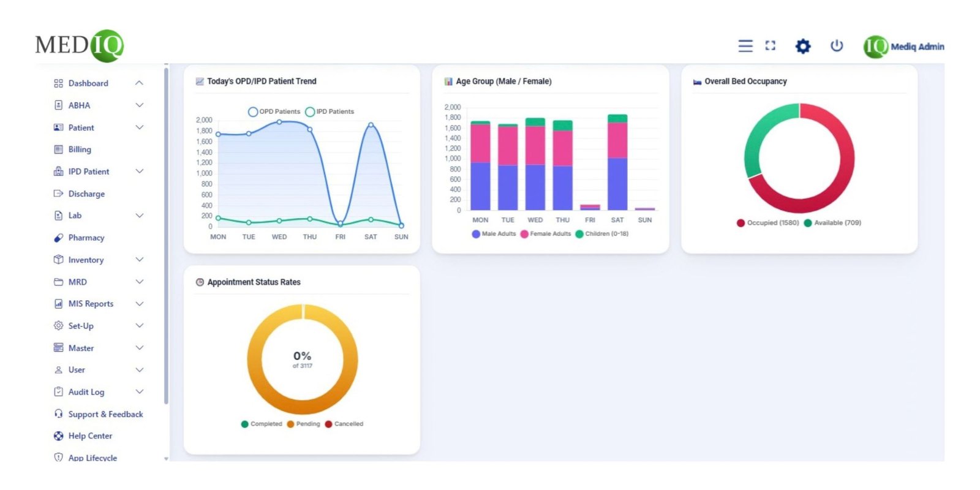
Task: Click the MEDIQ logo
Action: [x=80, y=45]
